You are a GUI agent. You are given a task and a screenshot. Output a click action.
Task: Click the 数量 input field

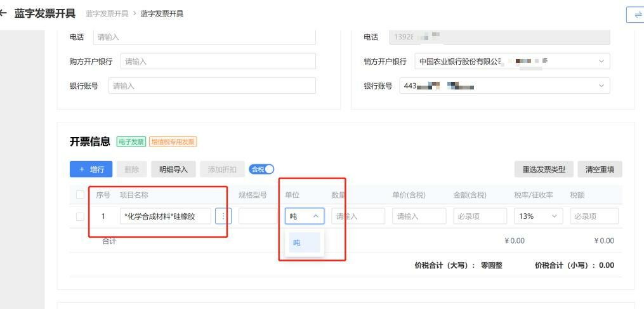358,216
